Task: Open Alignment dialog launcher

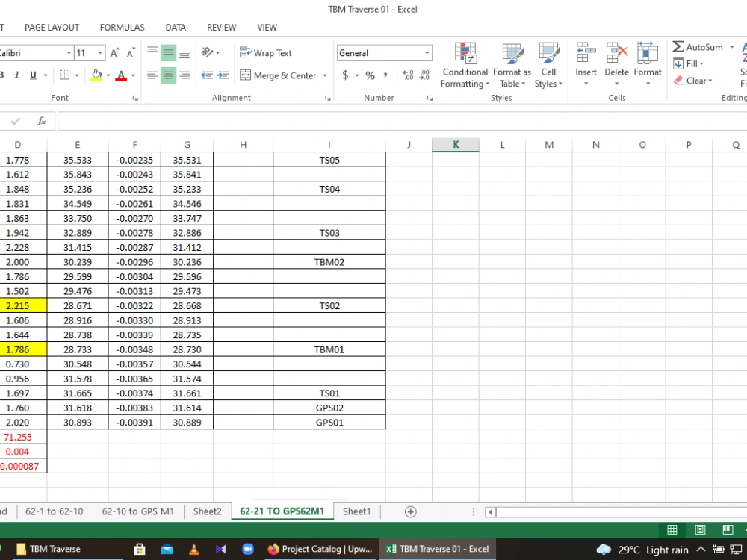Action: point(328,98)
